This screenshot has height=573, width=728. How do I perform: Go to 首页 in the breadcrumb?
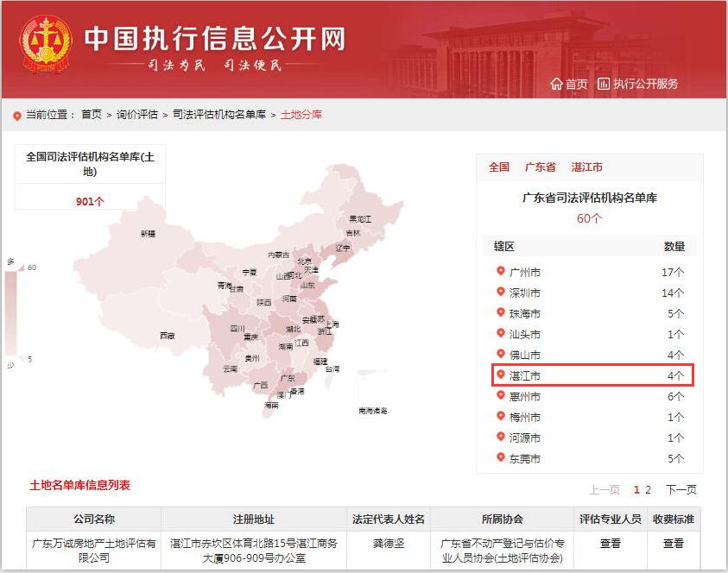pos(92,115)
